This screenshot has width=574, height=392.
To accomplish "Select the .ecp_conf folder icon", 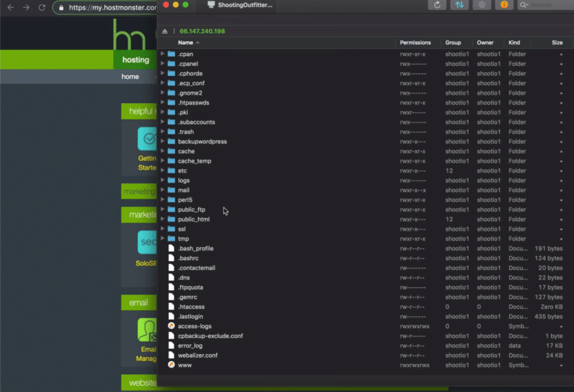I will (x=171, y=83).
